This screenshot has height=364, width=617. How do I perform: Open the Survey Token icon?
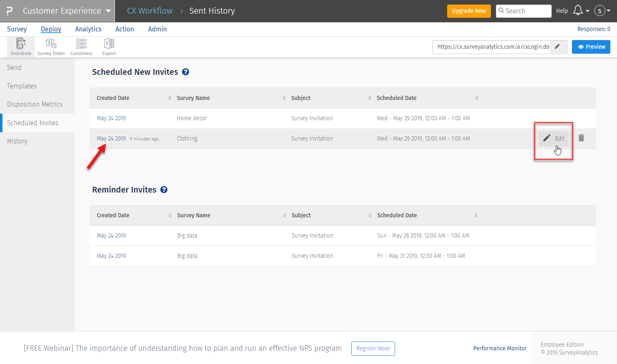click(x=51, y=46)
